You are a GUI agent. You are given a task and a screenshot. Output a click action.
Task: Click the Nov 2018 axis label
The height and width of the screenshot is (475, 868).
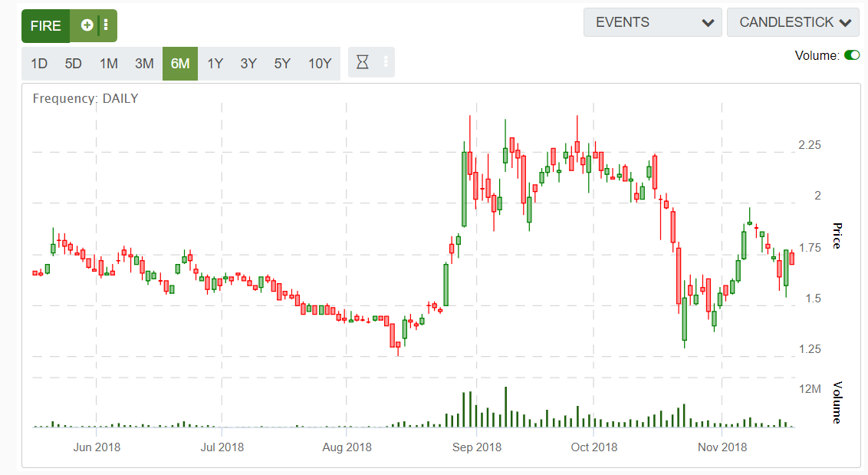point(722,447)
